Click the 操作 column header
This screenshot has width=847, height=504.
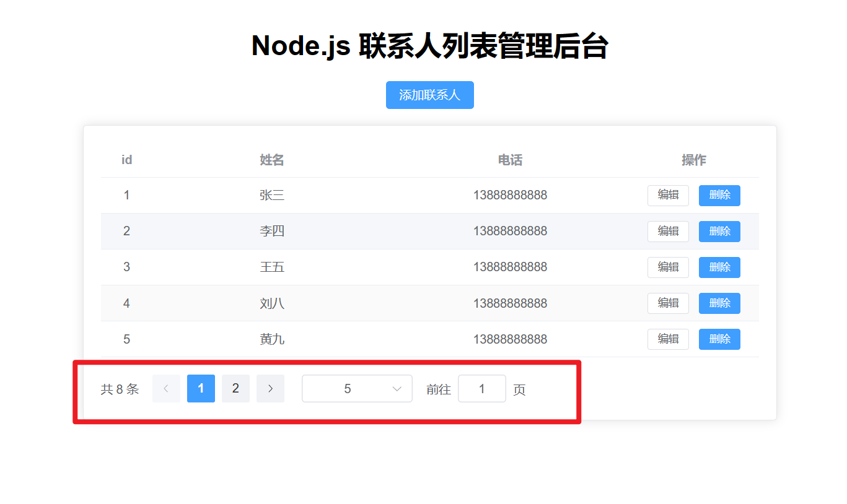[x=694, y=160]
